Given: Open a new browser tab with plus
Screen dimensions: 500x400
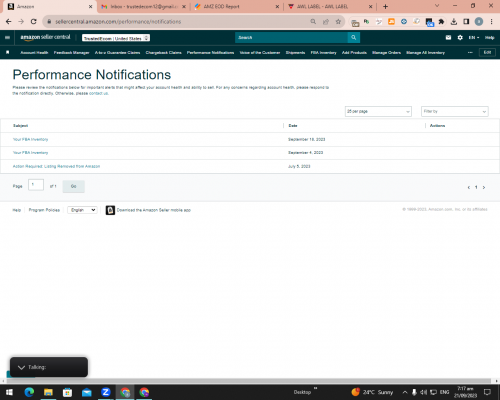Looking at the screenshot, I should 385,7.
